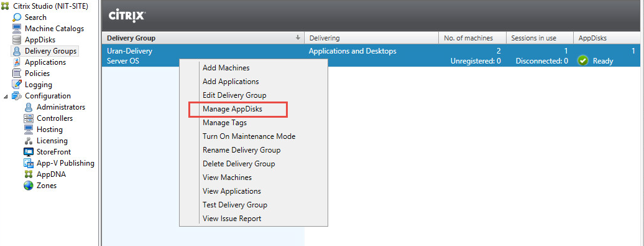644x246 pixels.
Task: Click the Citrix logo in header
Action: coord(127,16)
